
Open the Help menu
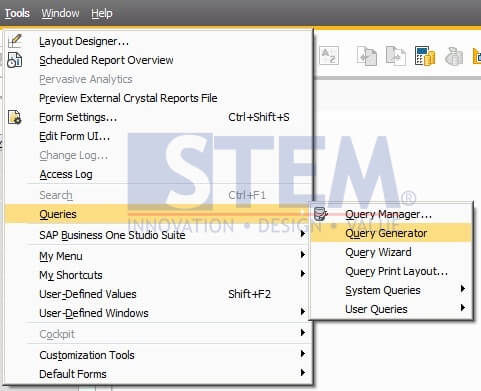(102, 13)
